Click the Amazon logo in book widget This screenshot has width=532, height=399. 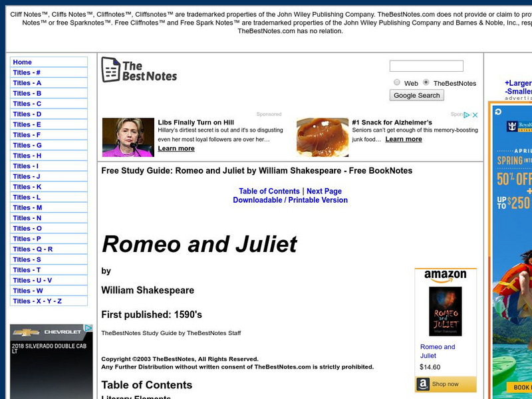[445, 276]
